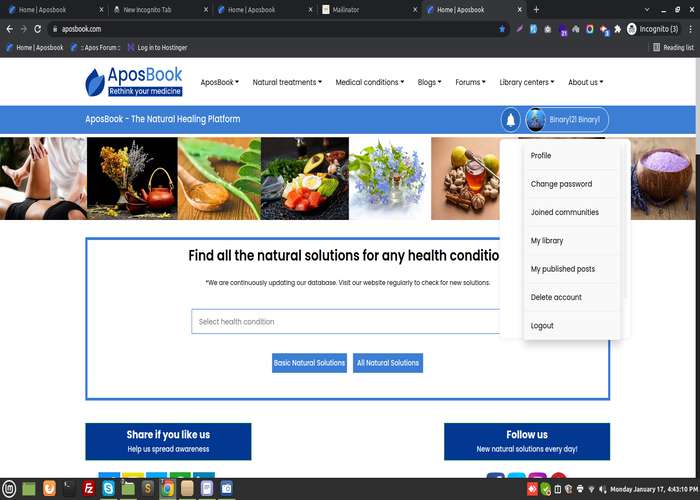Click the Select health condition field
Viewport: 700px width, 500px height.
point(345,322)
